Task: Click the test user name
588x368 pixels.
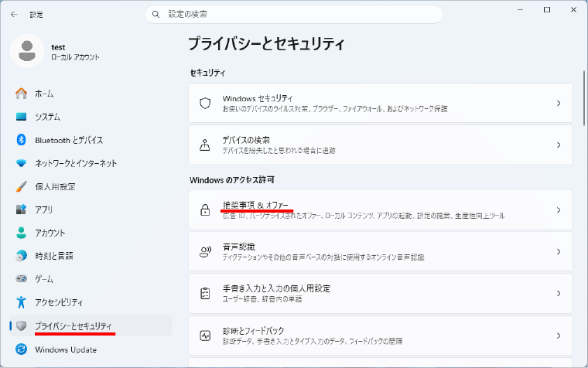Action: point(58,47)
